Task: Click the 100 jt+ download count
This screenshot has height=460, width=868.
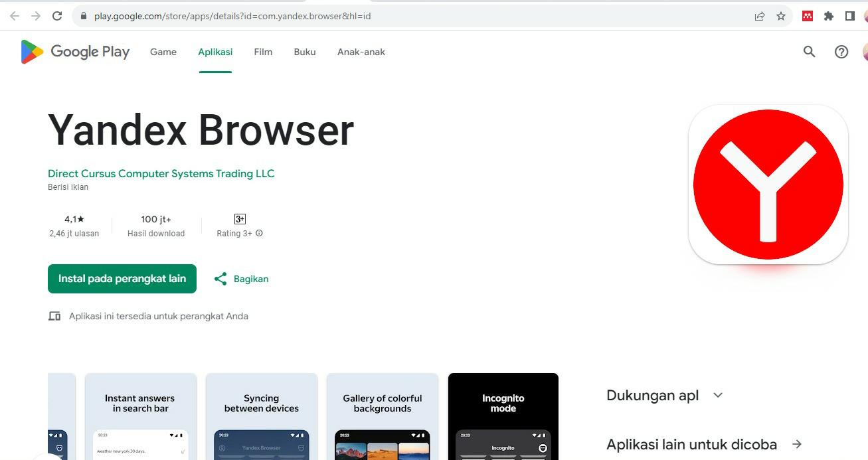Action: click(x=156, y=219)
